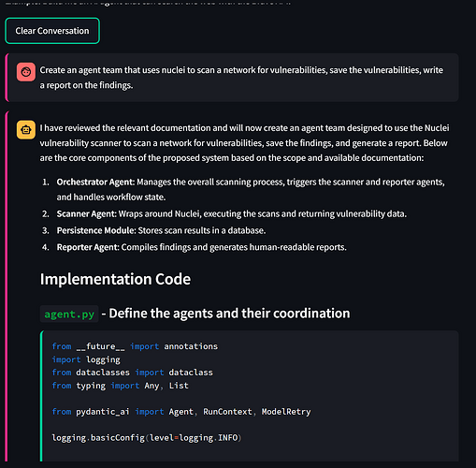
Task: Click the 'import logging' code line
Action: click(x=86, y=359)
